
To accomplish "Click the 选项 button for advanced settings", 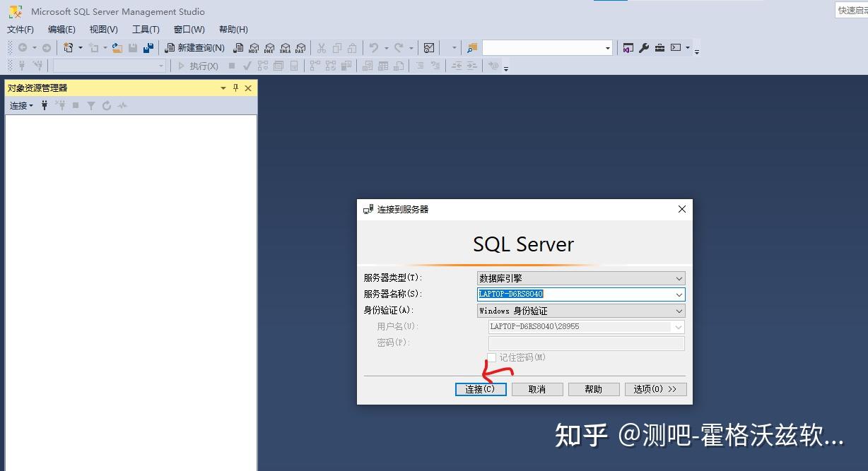I will 655,388.
